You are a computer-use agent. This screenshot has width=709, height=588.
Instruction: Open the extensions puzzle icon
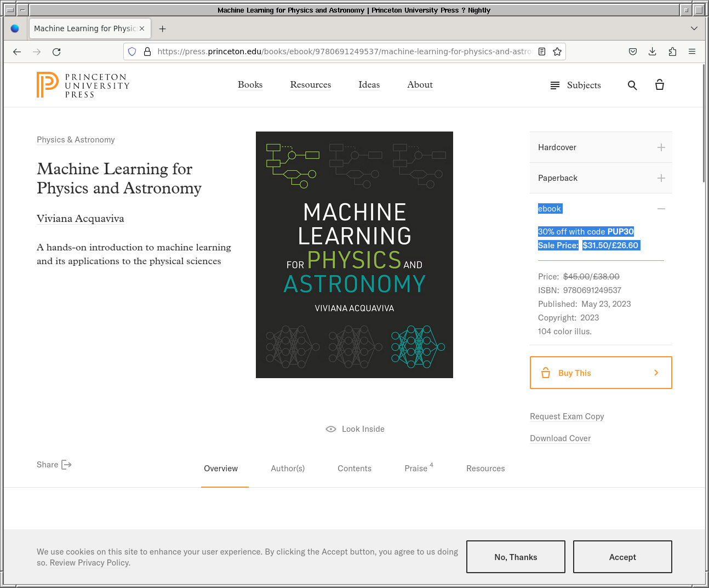pos(672,52)
